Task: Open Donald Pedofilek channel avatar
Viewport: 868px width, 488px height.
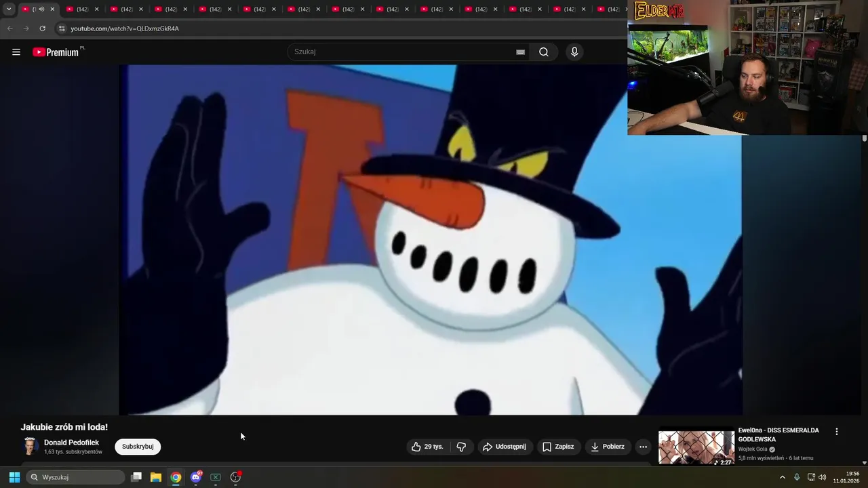Action: pyautogui.click(x=30, y=446)
